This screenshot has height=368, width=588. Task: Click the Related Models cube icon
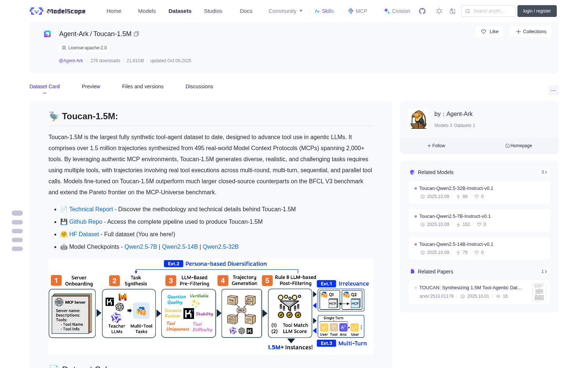click(412, 172)
